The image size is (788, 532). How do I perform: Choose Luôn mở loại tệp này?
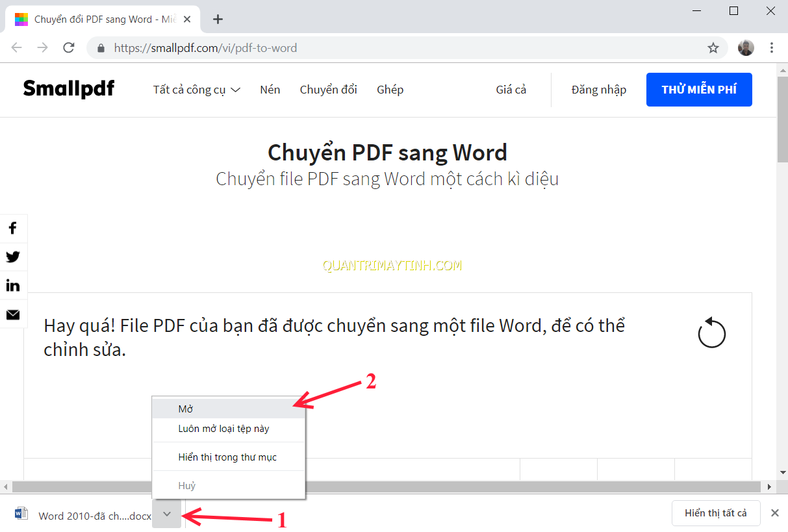[x=228, y=429]
